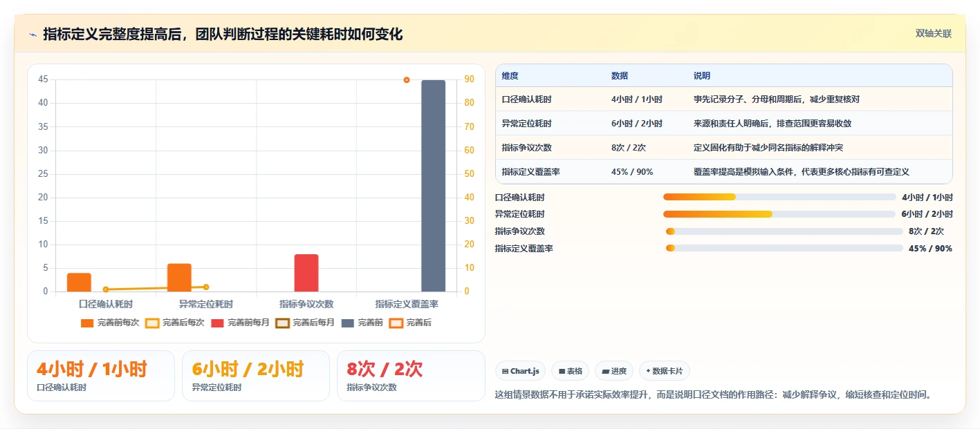The height and width of the screenshot is (429, 980).
Task: Click the 指标争议次数 progress bar
Action: pos(784,231)
